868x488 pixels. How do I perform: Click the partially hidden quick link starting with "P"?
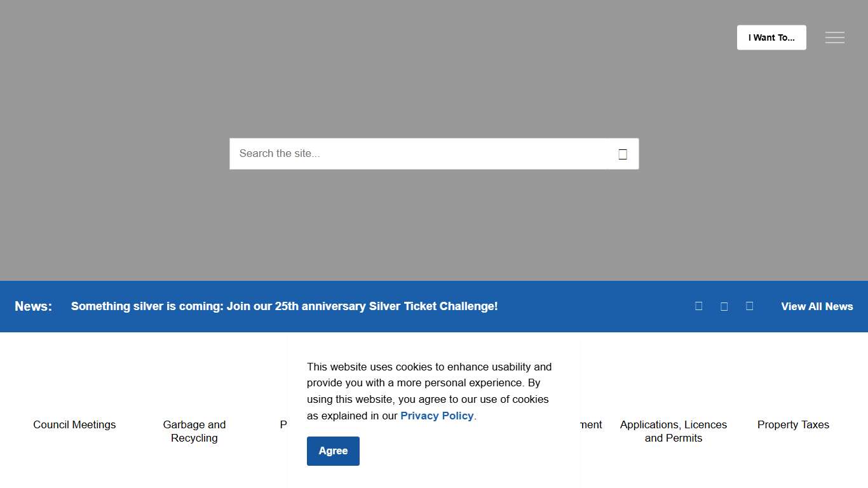[283, 424]
